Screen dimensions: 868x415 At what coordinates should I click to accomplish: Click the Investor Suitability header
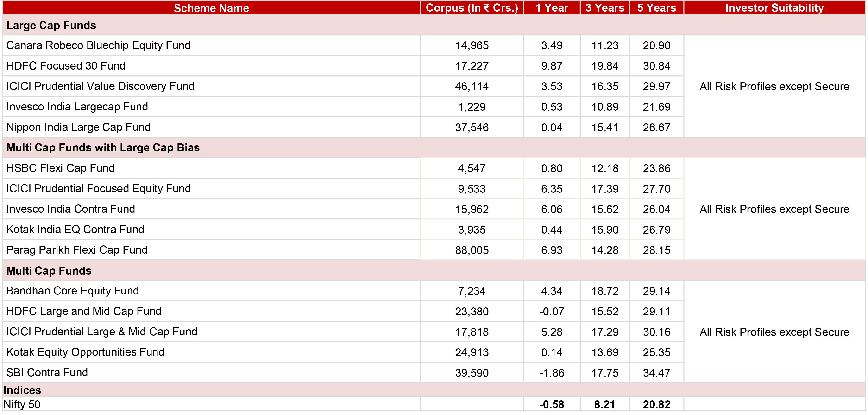774,8
